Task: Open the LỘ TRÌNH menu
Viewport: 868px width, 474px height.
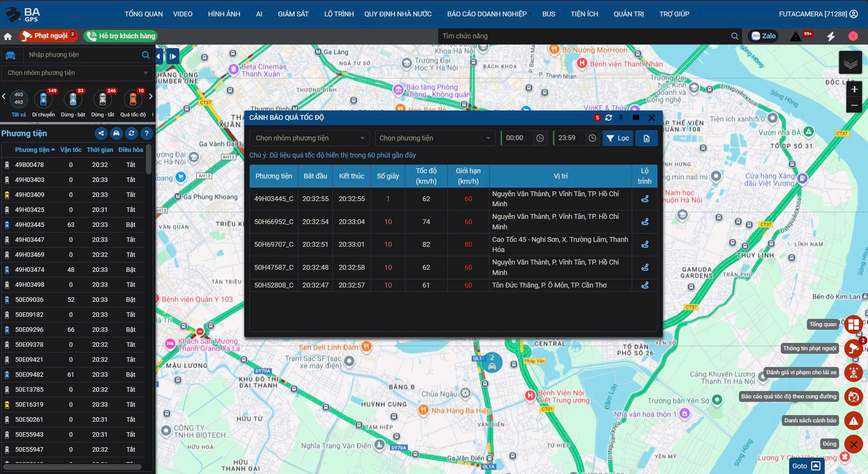Action: pos(339,14)
